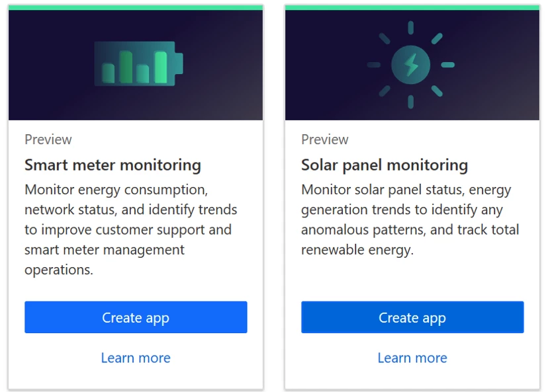Click the Preview label on Smart meter card
Viewport: 554px width, 392px height.
48,139
